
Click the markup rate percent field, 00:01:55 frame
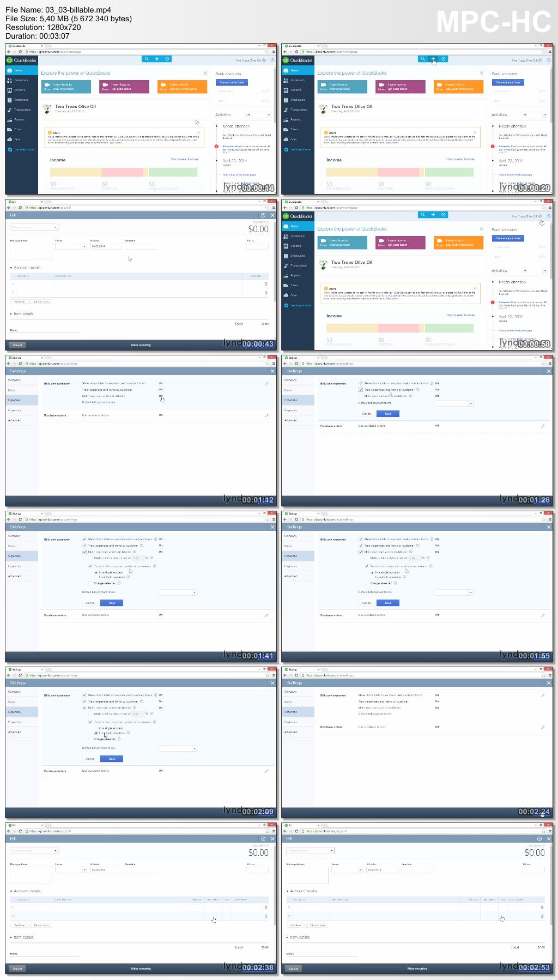[413, 558]
